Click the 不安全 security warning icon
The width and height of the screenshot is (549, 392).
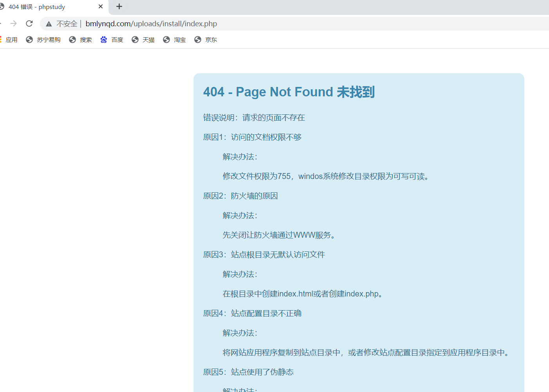[49, 23]
